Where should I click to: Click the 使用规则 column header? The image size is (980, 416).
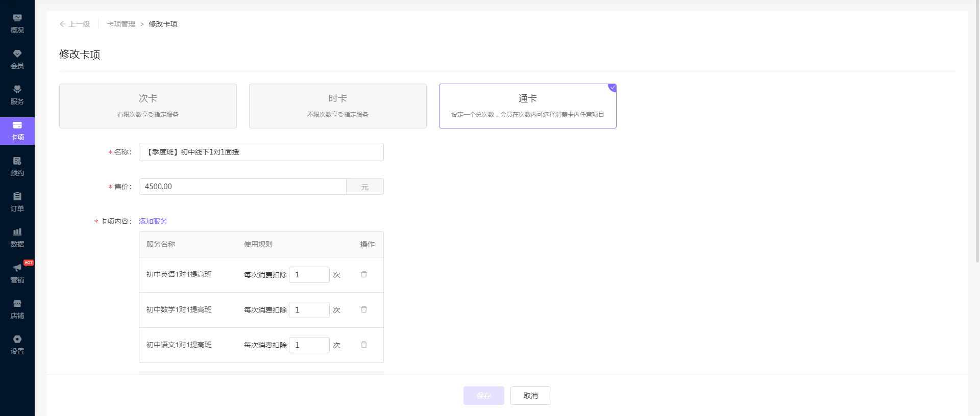pos(258,244)
